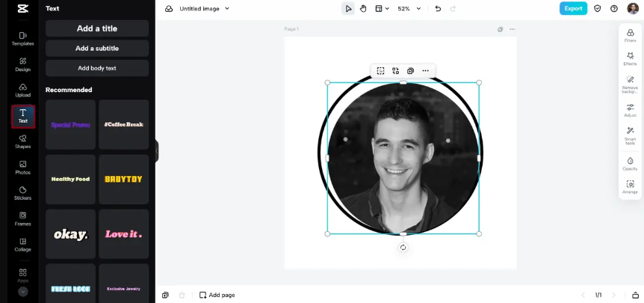Choose the okay. text preset
Viewport: 644px width, 303px height.
71,234
